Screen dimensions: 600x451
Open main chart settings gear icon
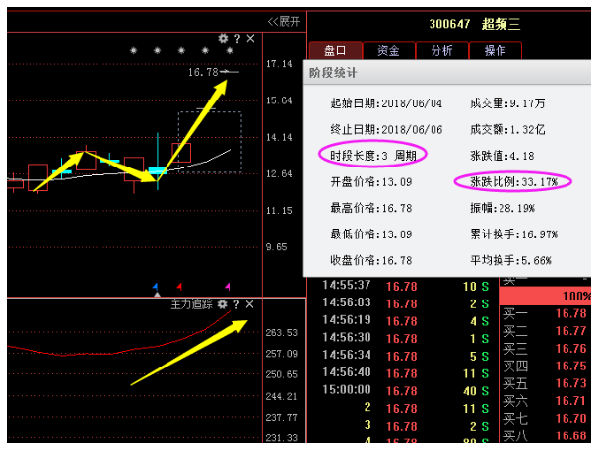(x=223, y=39)
